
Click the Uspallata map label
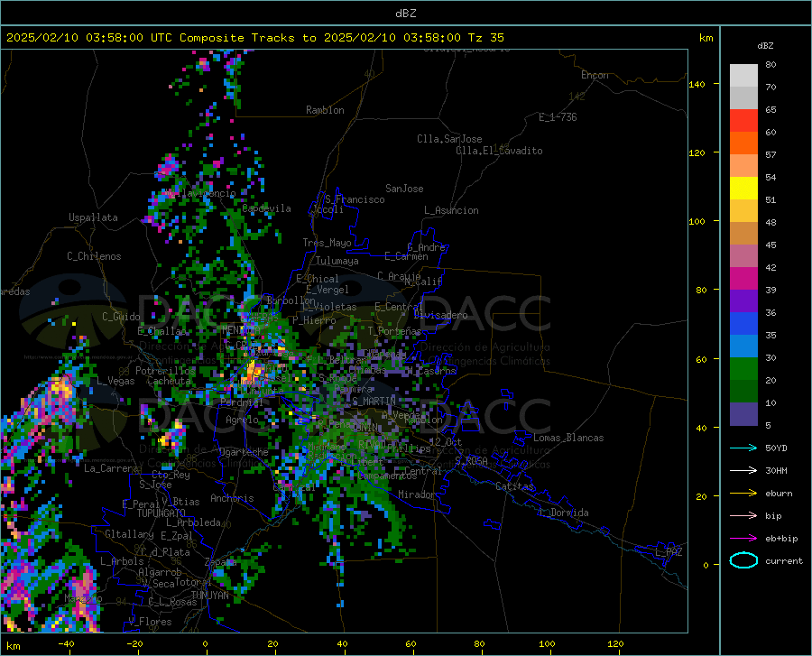[x=93, y=217]
